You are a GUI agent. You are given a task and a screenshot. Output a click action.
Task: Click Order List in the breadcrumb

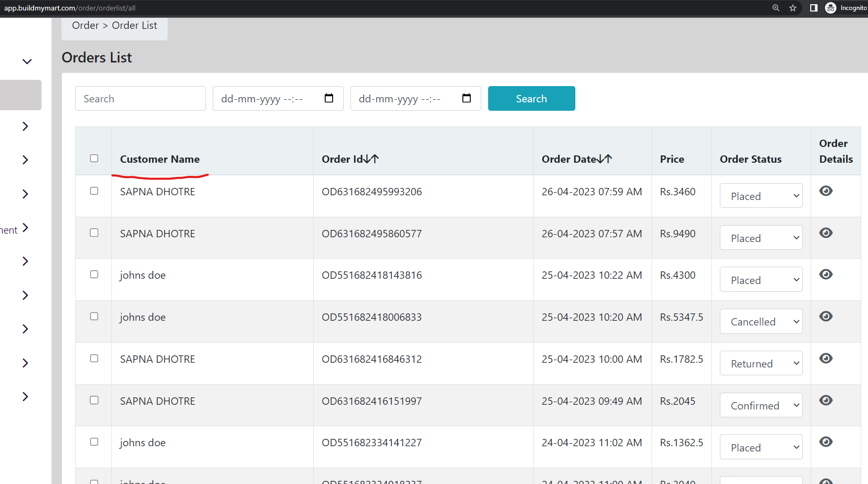click(x=135, y=25)
